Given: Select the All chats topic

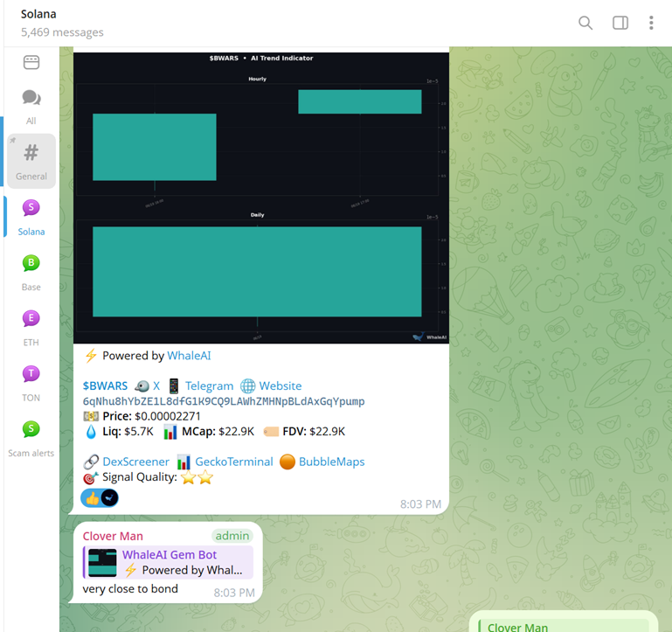Looking at the screenshot, I should (x=31, y=107).
